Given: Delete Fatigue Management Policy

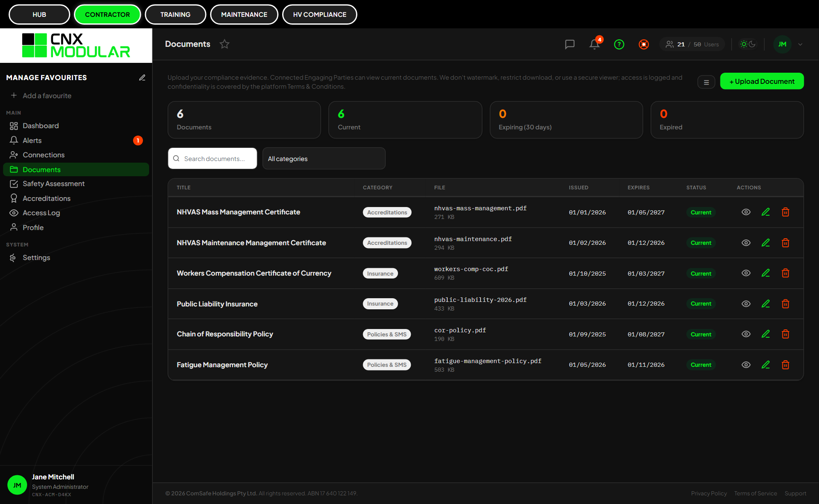Looking at the screenshot, I should [785, 365].
